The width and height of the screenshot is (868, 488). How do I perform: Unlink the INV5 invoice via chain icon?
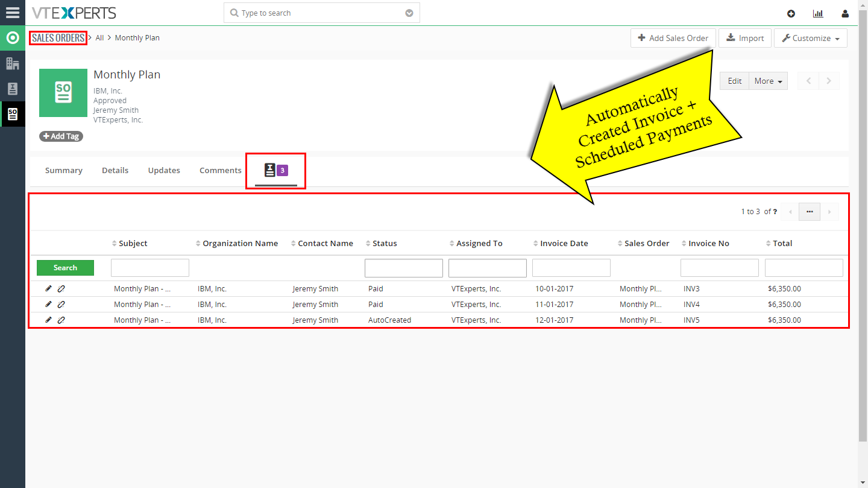pos(61,320)
